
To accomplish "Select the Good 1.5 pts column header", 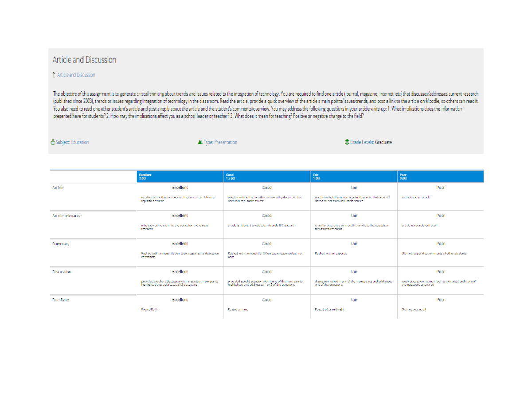I will [x=266, y=176].
